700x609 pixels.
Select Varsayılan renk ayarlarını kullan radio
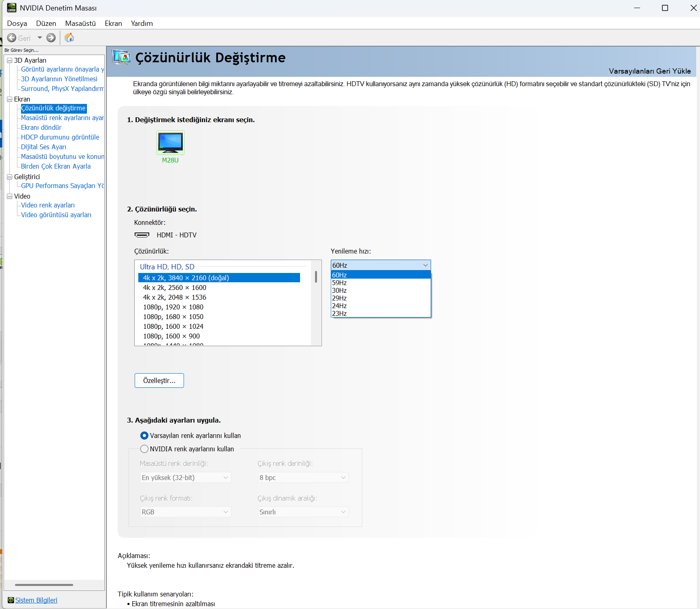144,436
